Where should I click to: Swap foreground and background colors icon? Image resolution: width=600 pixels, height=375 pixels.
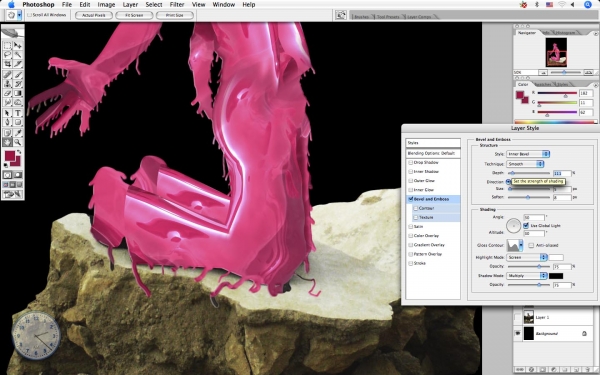pos(19,152)
